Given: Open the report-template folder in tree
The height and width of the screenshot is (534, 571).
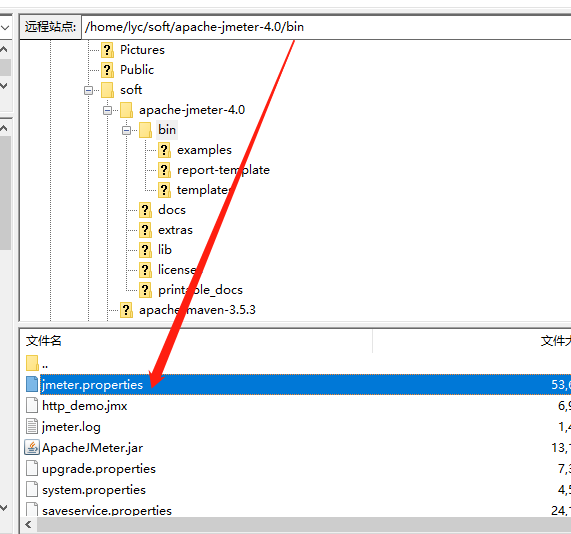Looking at the screenshot, I should click(x=223, y=170).
